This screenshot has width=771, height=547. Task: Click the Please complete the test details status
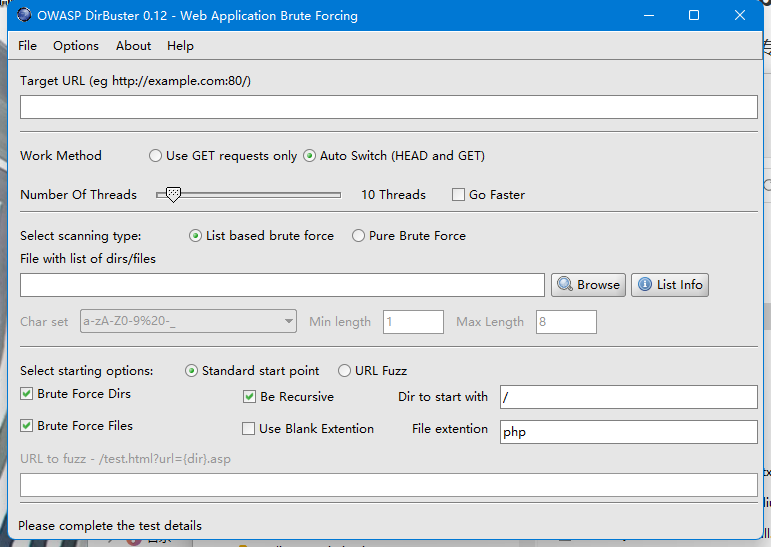110,526
